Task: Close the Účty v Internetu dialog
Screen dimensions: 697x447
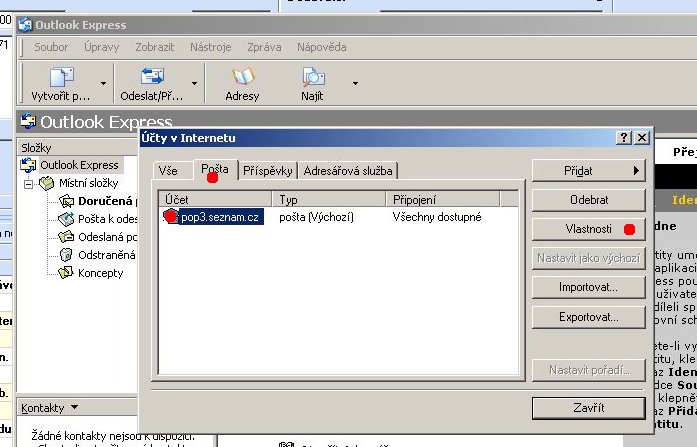Action: pos(642,138)
